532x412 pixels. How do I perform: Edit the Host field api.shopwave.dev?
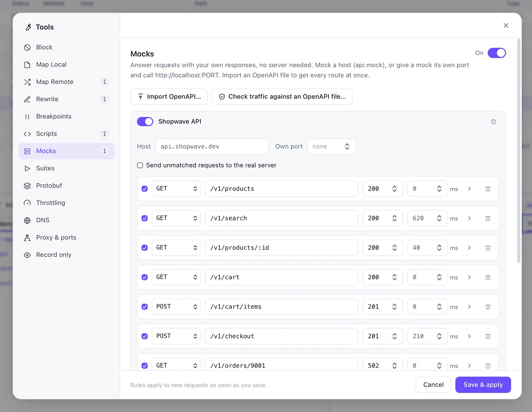[x=212, y=147]
